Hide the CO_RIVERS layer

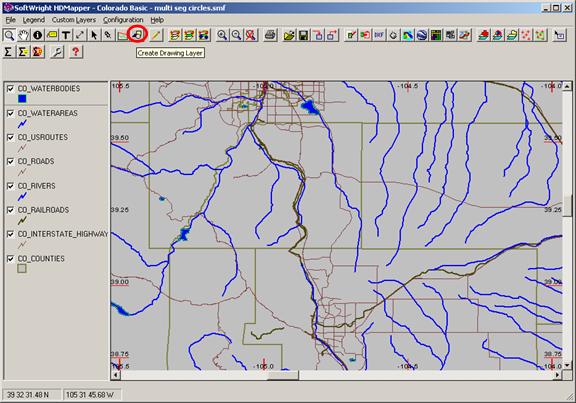coord(10,186)
